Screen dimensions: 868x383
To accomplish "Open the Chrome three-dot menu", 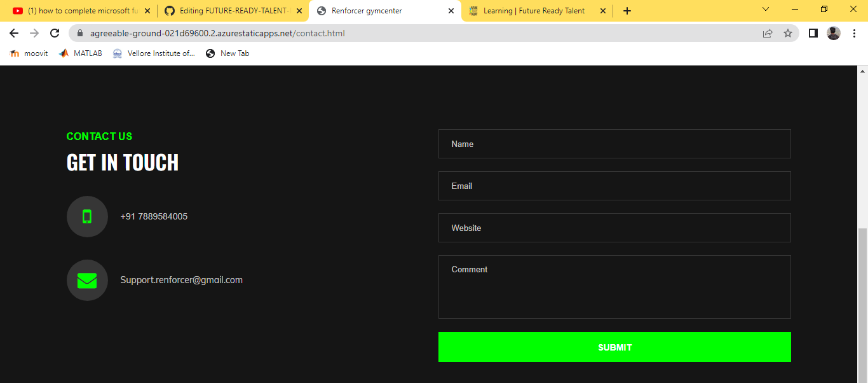I will pyautogui.click(x=853, y=32).
